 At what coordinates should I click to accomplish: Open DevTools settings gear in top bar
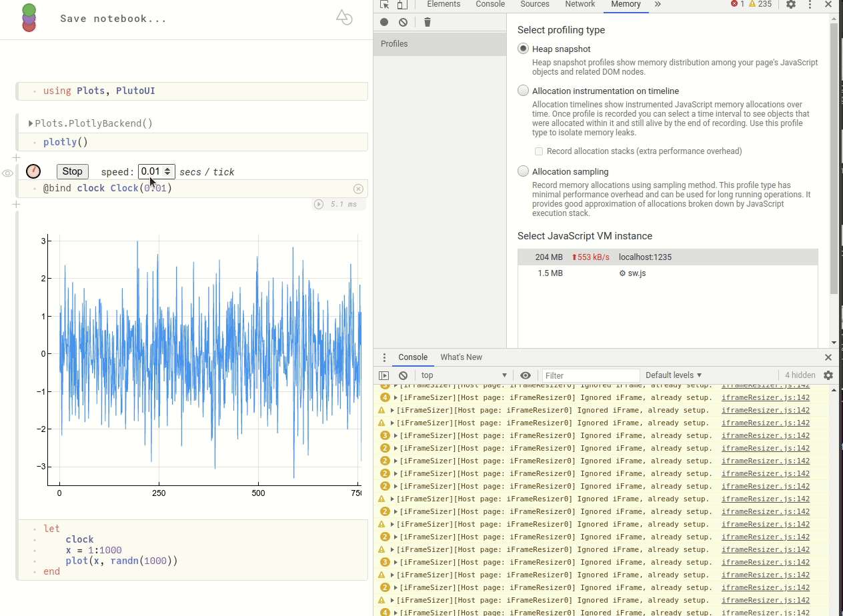click(790, 5)
